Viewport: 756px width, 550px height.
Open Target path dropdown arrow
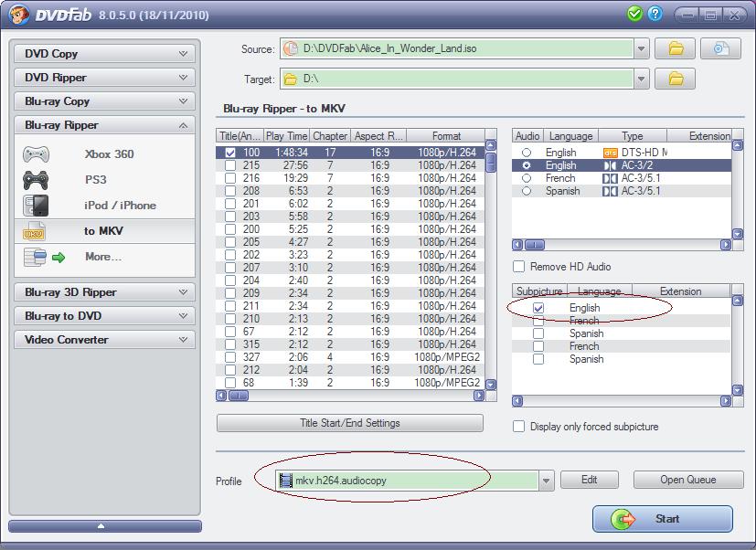(641, 79)
